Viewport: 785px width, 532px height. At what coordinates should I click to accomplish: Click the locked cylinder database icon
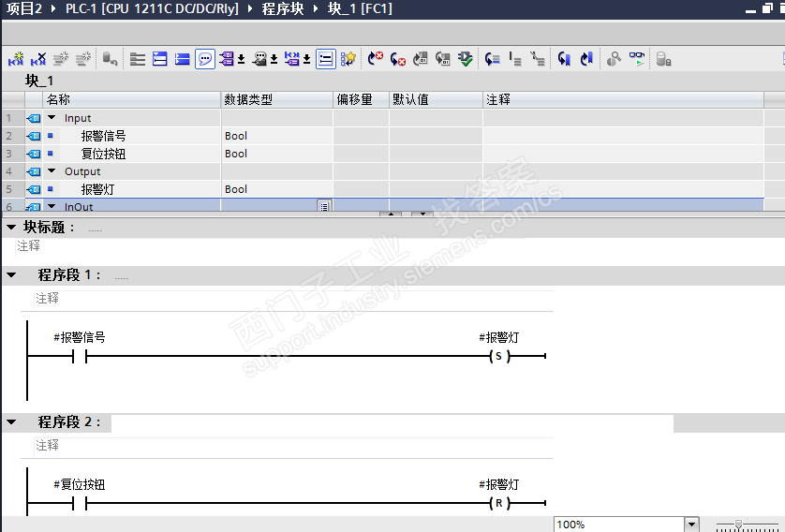[663, 59]
